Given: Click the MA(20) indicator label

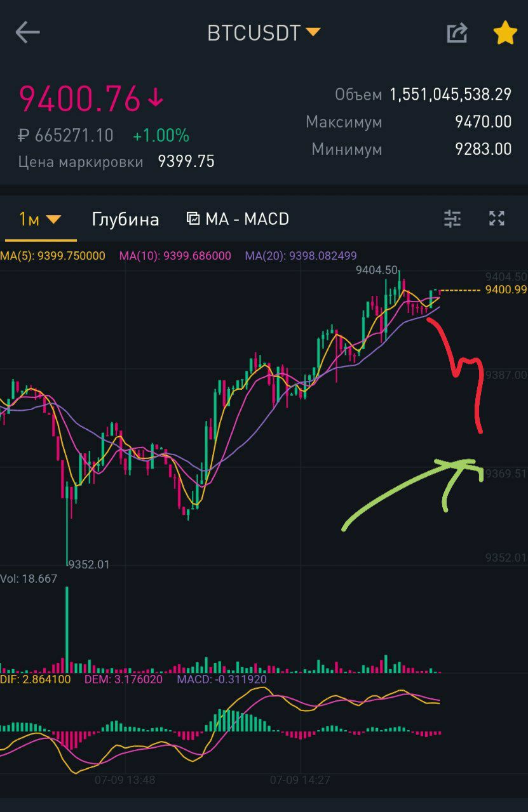Looking at the screenshot, I should point(301,256).
